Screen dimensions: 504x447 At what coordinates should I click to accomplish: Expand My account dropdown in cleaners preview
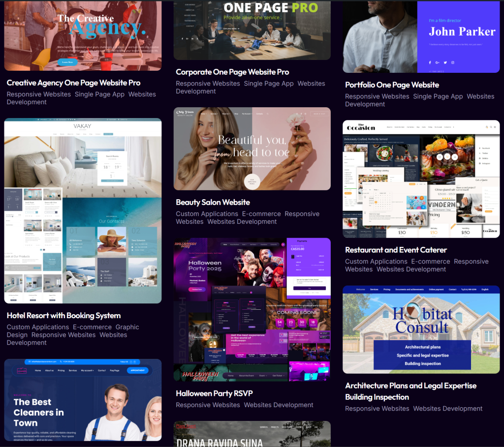tap(87, 370)
